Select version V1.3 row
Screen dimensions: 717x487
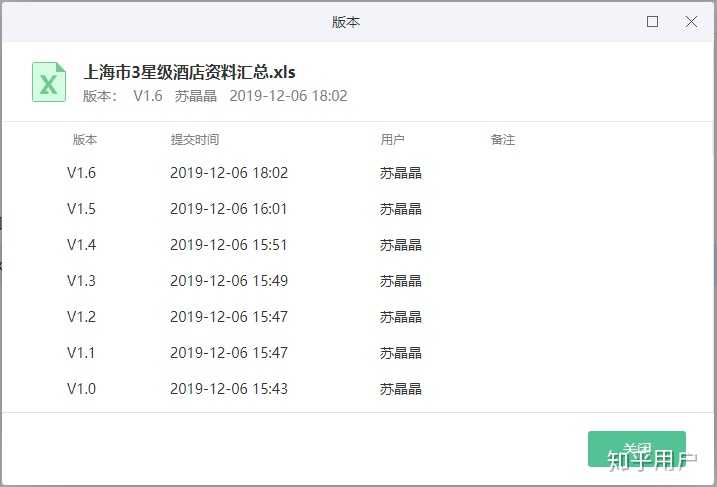coord(358,281)
